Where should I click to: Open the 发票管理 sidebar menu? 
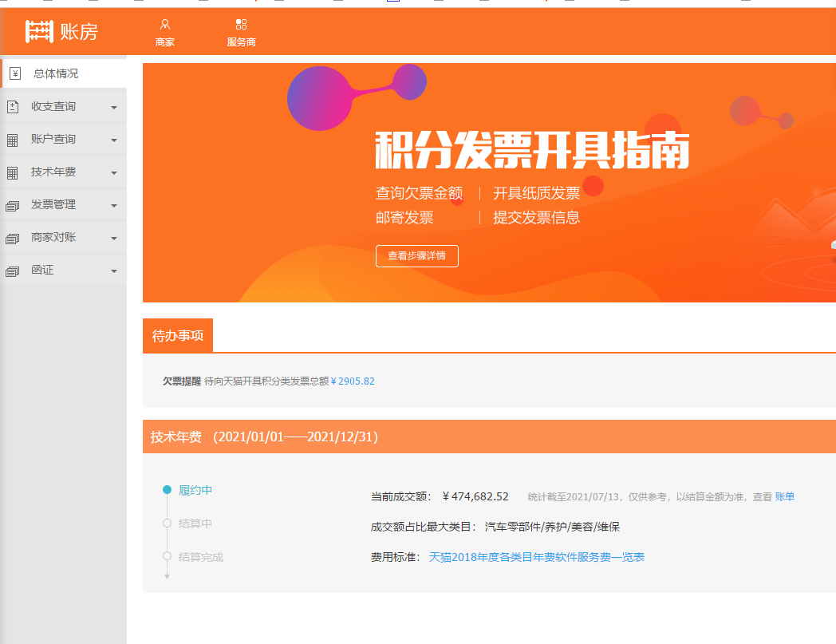(64, 205)
